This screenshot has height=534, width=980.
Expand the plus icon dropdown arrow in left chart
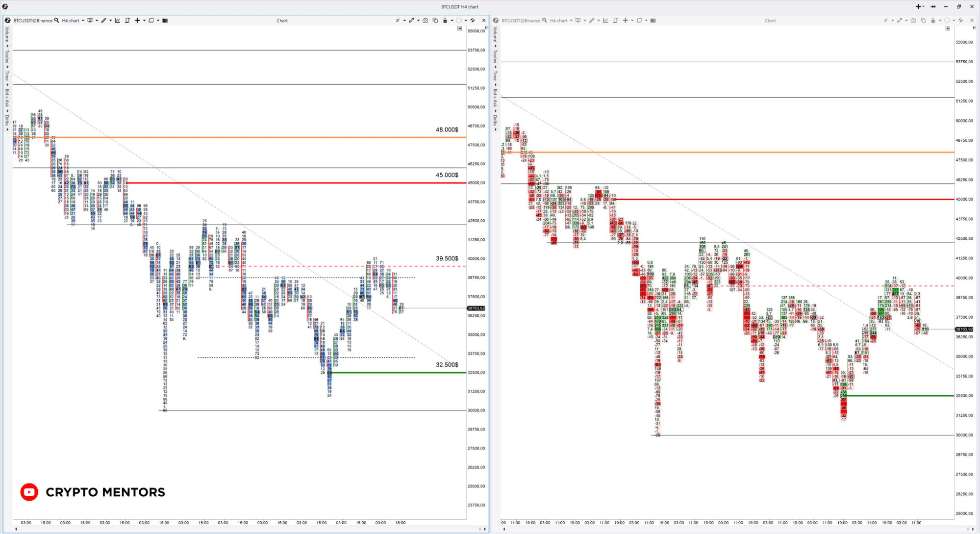pyautogui.click(x=144, y=21)
